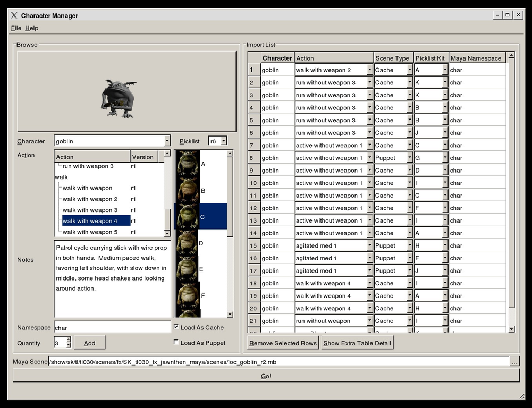The width and height of the screenshot is (532, 408).
Task: Choose goblin variant thumbnail E
Action: (187, 269)
